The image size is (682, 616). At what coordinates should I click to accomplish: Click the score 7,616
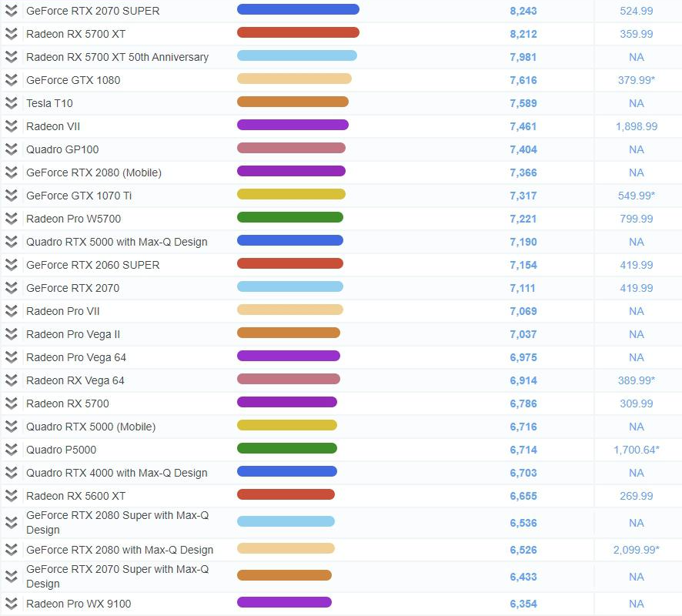(x=523, y=80)
